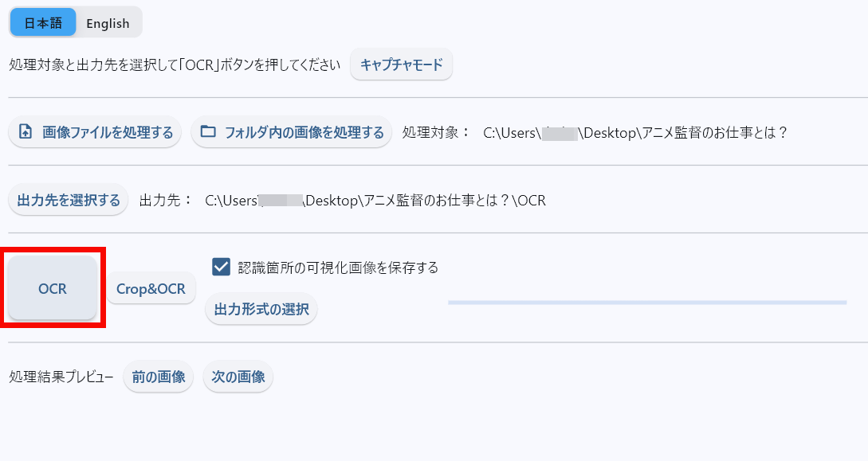Click the 出力先 OCR folder path text

[375, 201]
